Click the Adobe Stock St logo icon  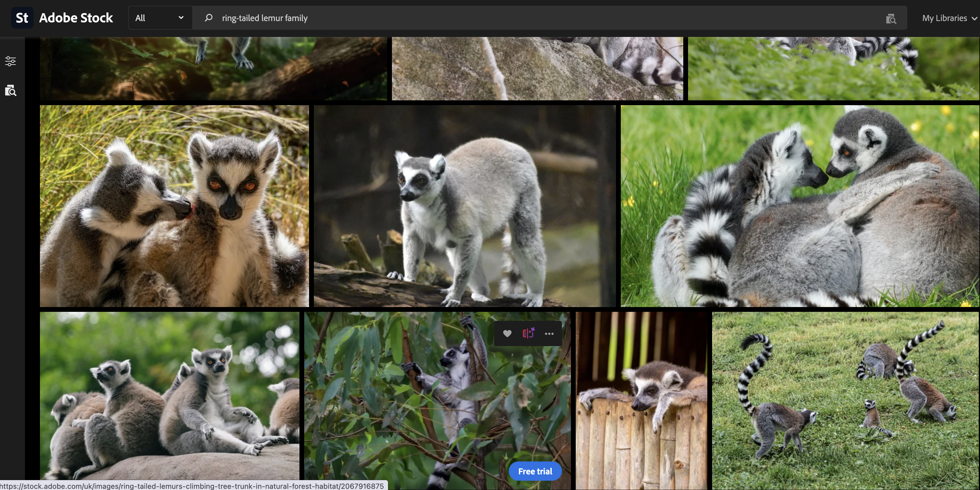(22, 17)
